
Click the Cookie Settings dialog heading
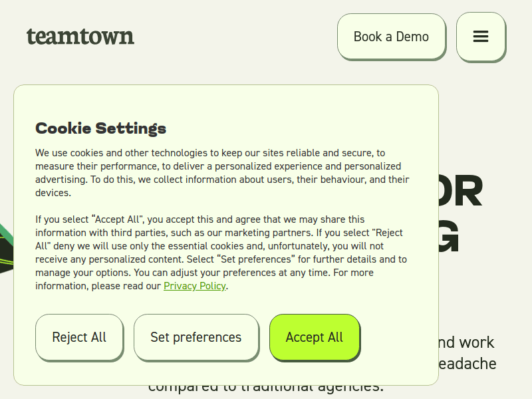click(x=100, y=128)
